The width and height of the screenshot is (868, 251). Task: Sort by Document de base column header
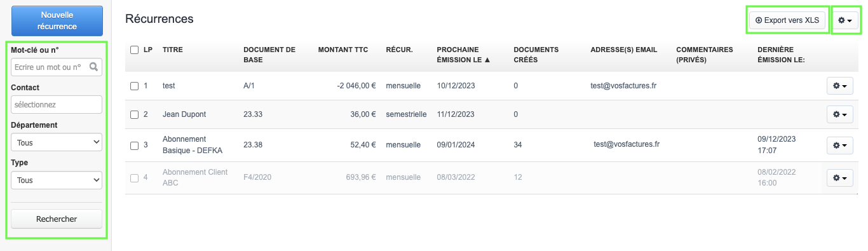[x=269, y=55]
